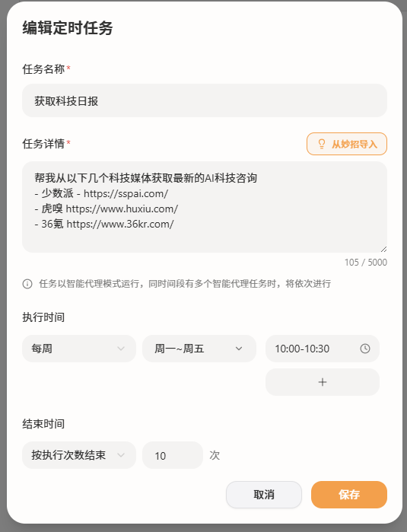Click the huxiu.com URL line in details
This screenshot has height=532, width=407.
(107, 209)
